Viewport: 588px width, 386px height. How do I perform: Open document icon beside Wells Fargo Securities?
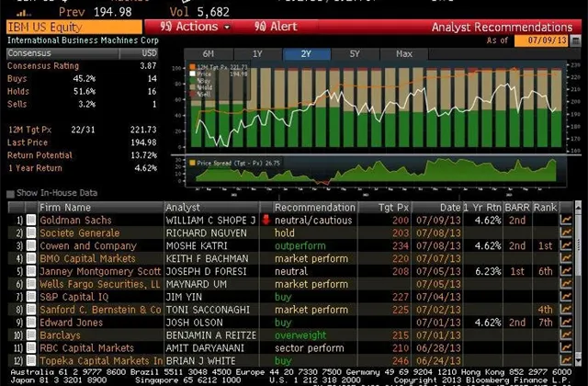click(x=31, y=284)
